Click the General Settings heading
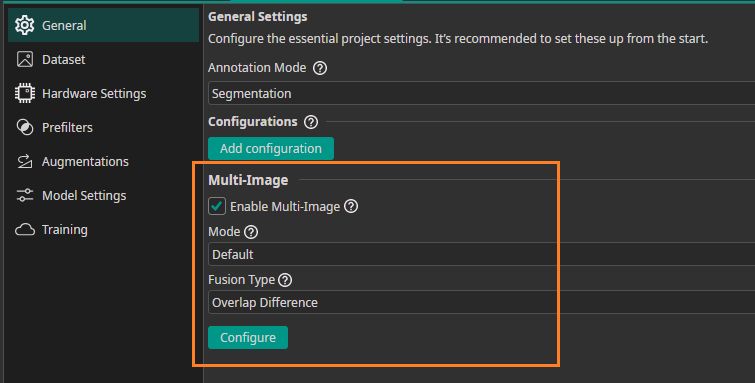The width and height of the screenshot is (755, 383). coord(258,16)
